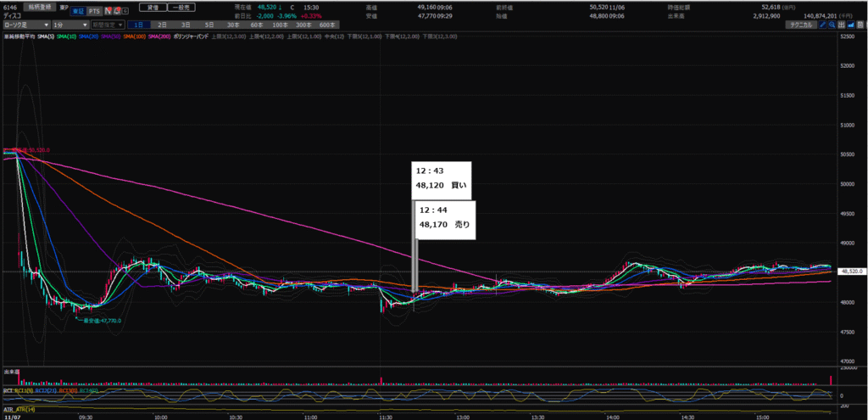The width and height of the screenshot is (868, 420).
Task: Select the 300本 bar count tab
Action: (x=303, y=25)
